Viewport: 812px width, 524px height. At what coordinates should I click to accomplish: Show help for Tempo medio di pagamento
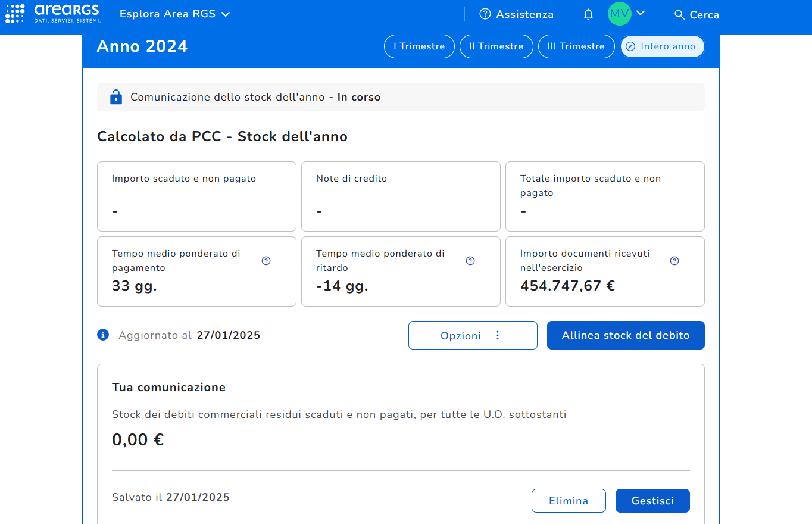pos(266,261)
